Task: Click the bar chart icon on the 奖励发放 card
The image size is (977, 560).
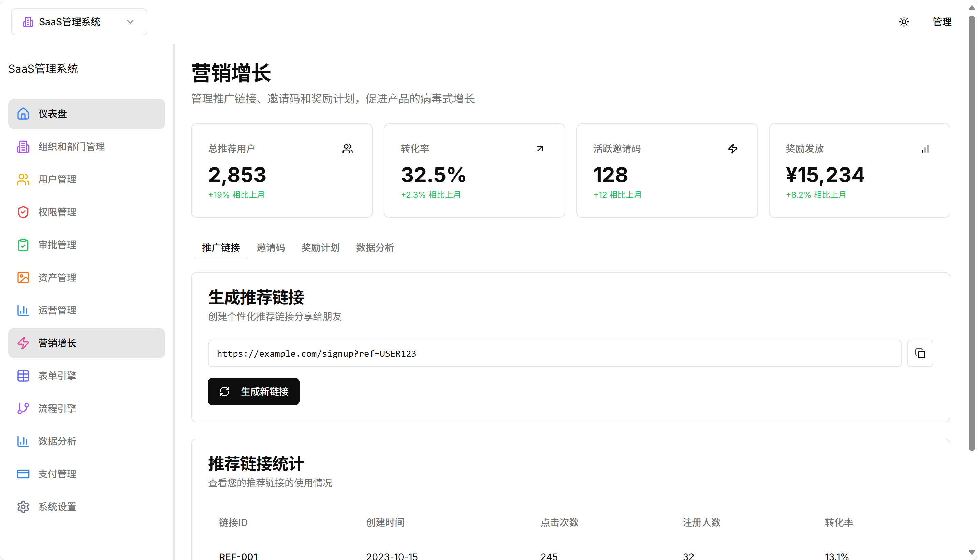Action: pos(925,149)
